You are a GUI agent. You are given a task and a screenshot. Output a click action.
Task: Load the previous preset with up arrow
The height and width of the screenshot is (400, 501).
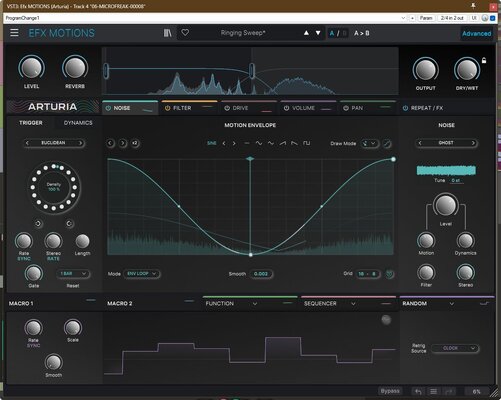click(x=306, y=33)
